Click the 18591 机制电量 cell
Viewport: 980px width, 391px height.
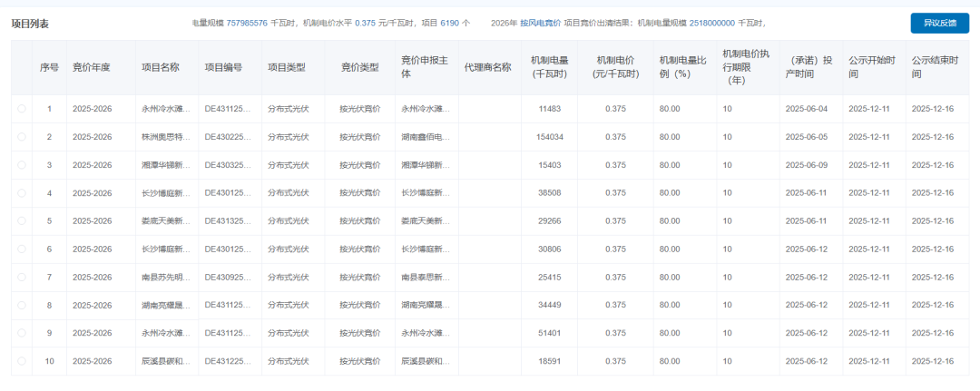point(549,361)
